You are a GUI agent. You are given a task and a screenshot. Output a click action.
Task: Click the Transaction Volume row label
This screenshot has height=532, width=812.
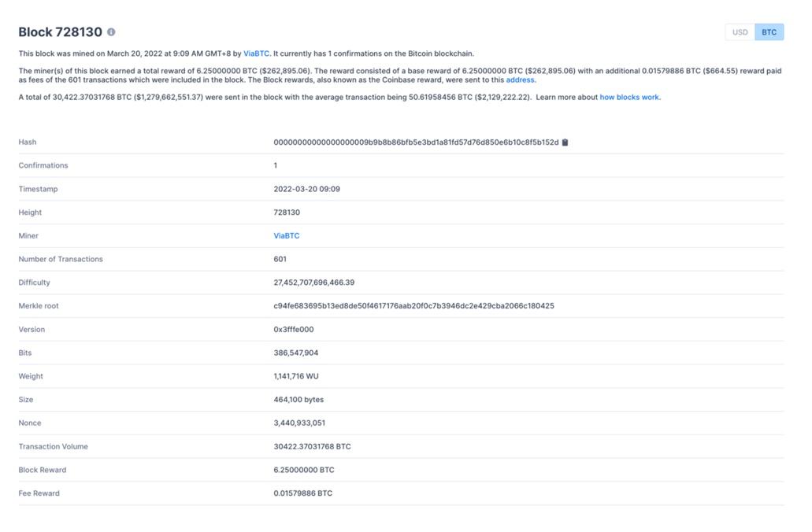pos(54,446)
